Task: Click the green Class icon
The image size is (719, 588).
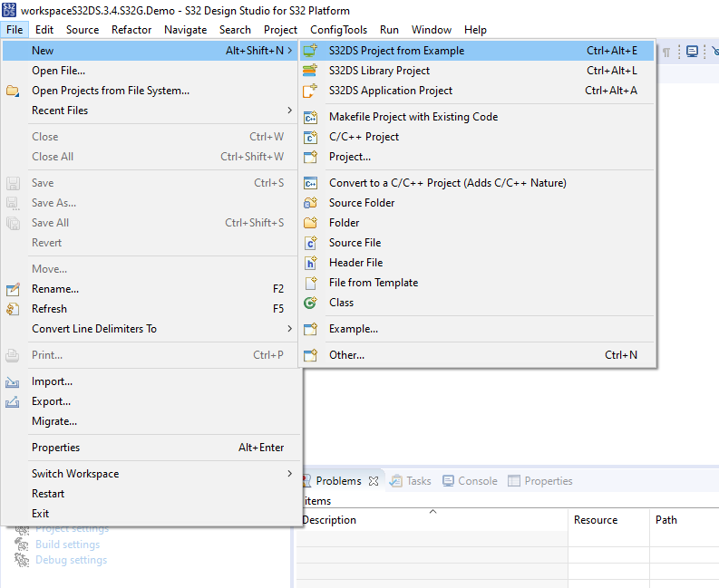Action: 310,303
